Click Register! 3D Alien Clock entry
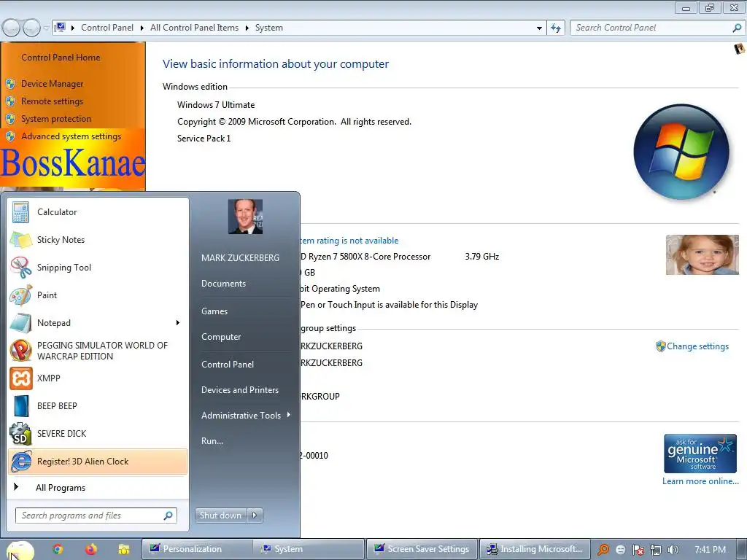The height and width of the screenshot is (560, 747). [x=98, y=462]
